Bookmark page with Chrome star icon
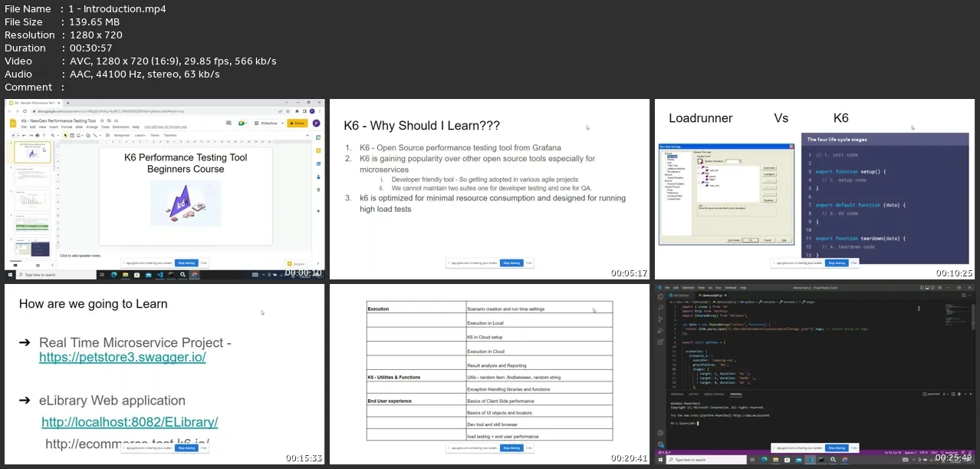Screen dimensions: 980x469 [x=288, y=111]
